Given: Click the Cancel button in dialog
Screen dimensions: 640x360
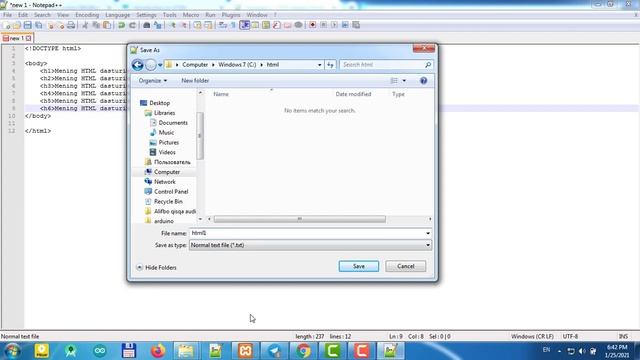Looking at the screenshot, I should (x=405, y=266).
